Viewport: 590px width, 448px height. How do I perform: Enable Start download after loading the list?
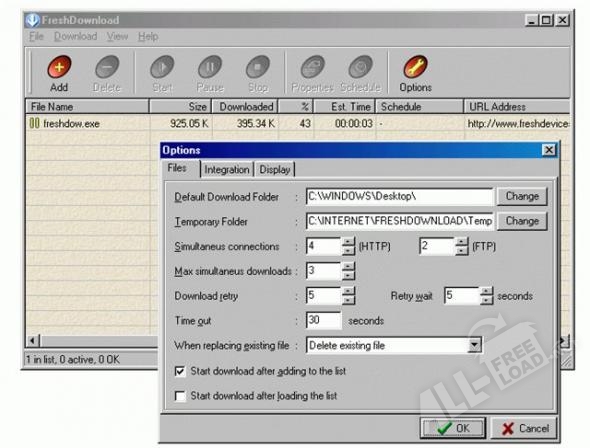(x=180, y=396)
